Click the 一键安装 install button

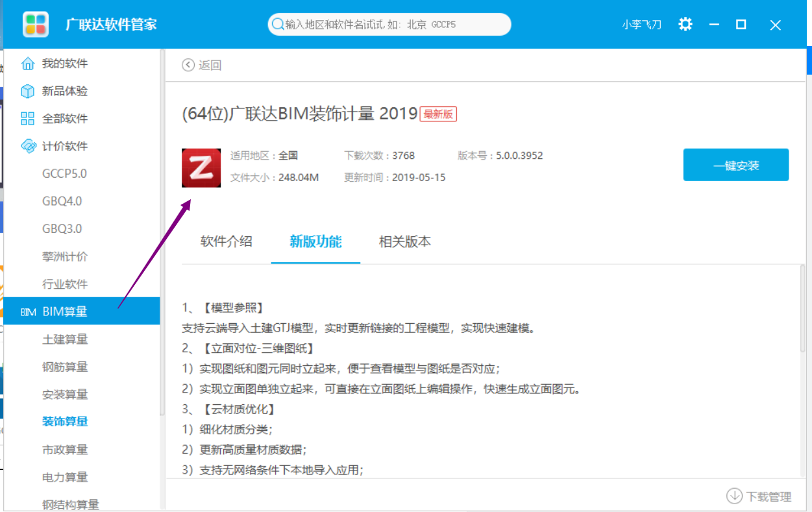tap(736, 165)
